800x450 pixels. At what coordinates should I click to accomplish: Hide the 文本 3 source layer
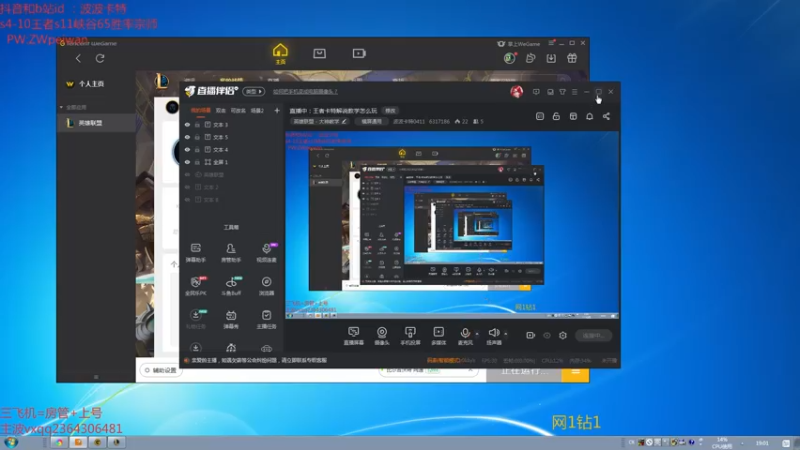187,124
